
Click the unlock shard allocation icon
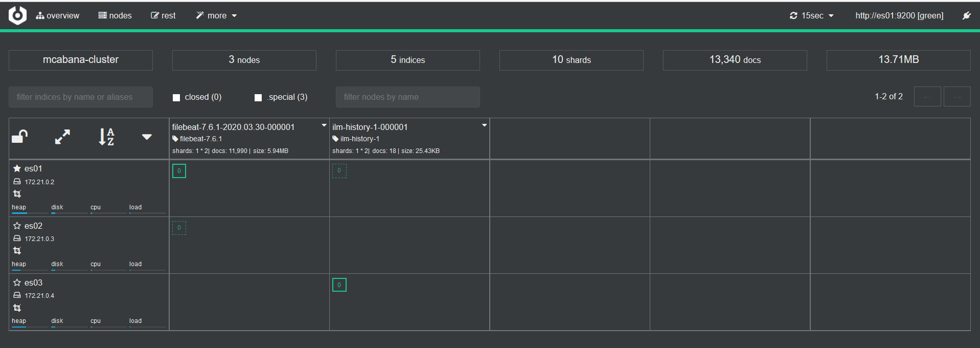[19, 137]
